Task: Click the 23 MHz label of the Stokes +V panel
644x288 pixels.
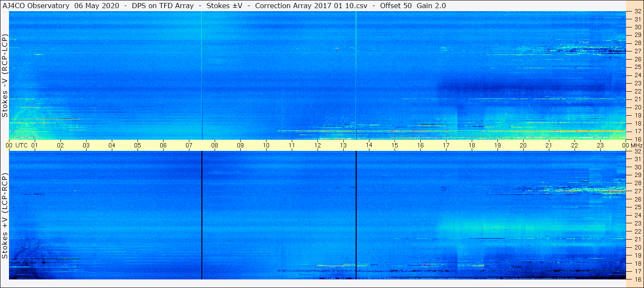Action: pyautogui.click(x=638, y=223)
